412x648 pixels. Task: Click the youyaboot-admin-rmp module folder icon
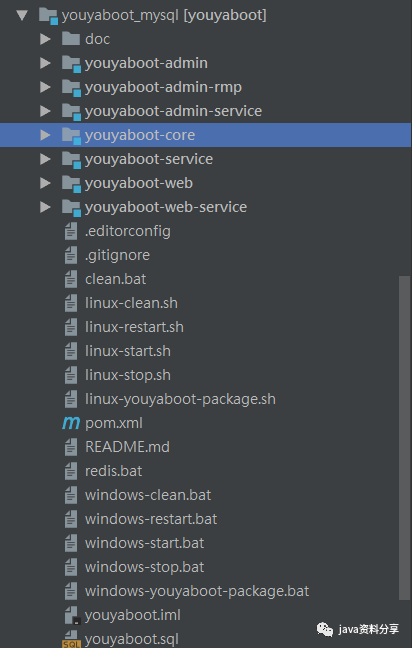(71, 88)
